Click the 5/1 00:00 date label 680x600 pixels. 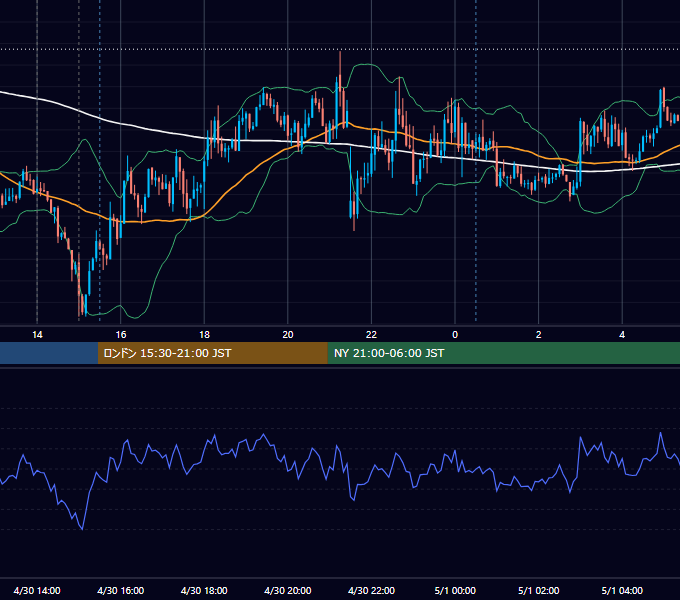[x=455, y=590]
